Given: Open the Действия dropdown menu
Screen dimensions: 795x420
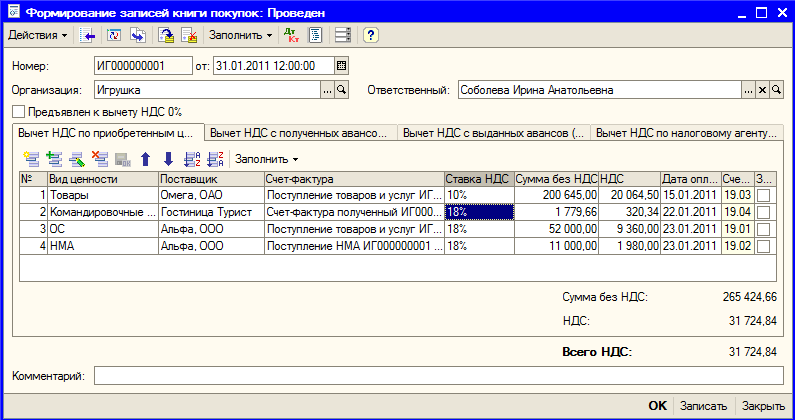Looking at the screenshot, I should pyautogui.click(x=38, y=36).
